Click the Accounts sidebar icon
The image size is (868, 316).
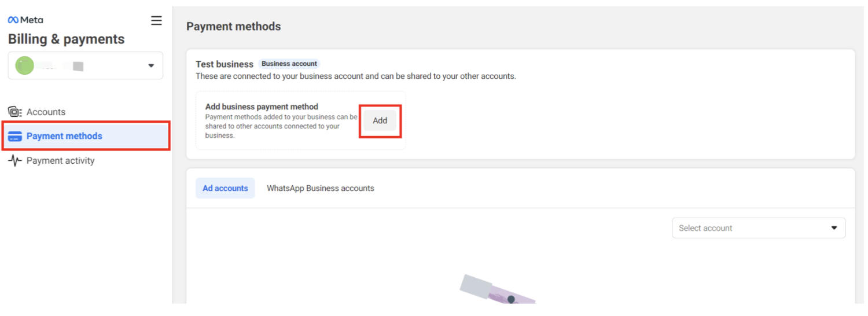click(15, 112)
